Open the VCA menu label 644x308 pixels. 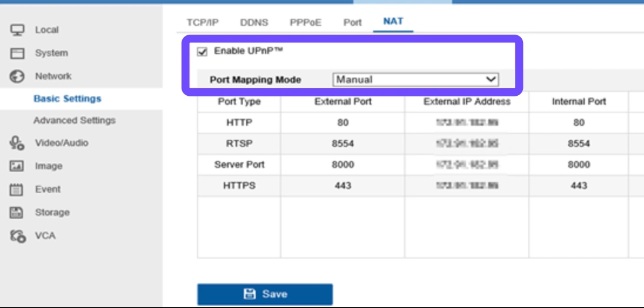pos(45,236)
